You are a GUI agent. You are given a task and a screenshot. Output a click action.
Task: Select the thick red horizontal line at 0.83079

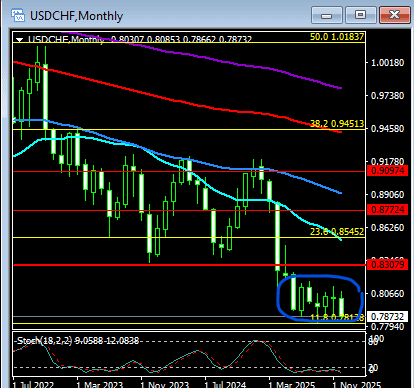point(189,265)
